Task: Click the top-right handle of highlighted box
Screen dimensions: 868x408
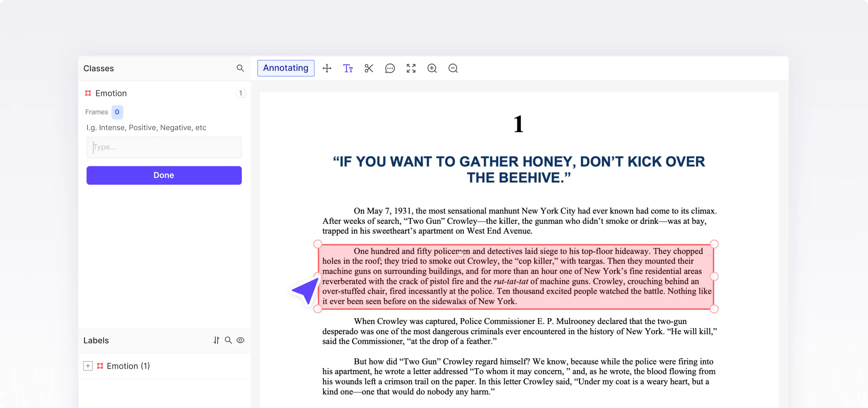Action: 714,244
